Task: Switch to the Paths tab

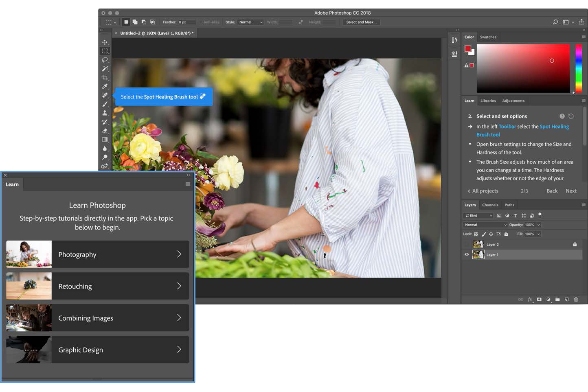Action: (x=509, y=205)
